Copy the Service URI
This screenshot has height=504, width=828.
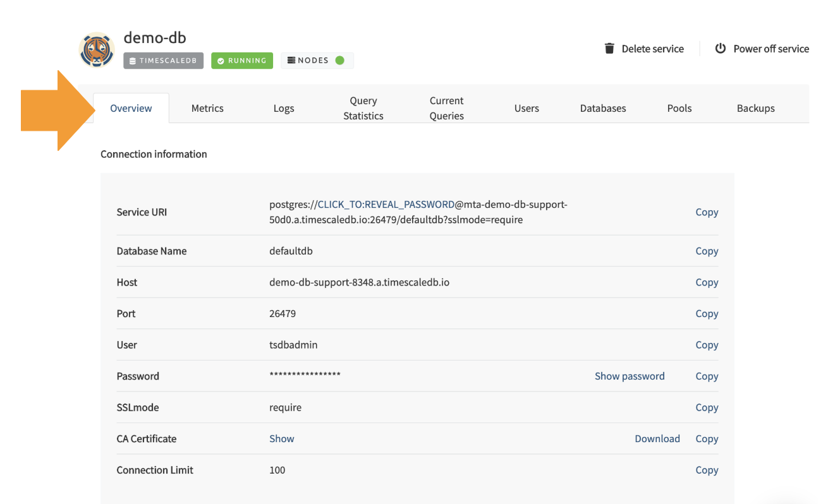(x=707, y=212)
